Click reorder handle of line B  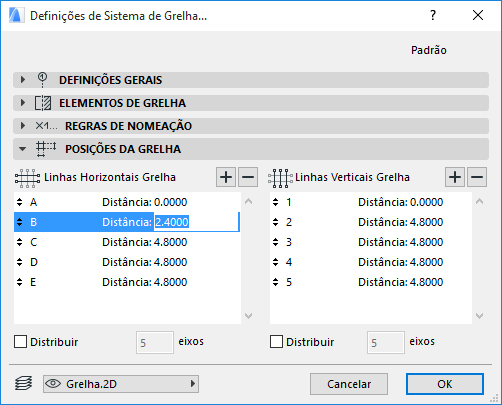coord(20,222)
